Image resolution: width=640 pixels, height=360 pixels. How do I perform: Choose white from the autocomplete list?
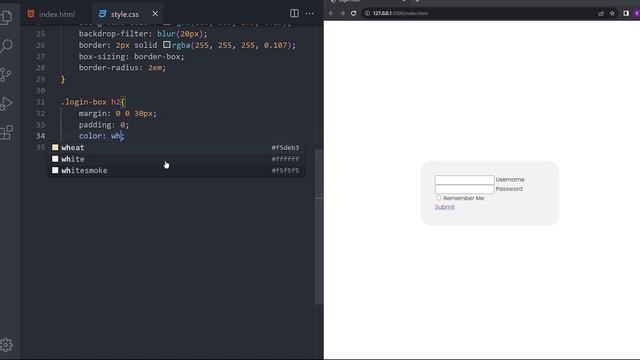[177, 159]
